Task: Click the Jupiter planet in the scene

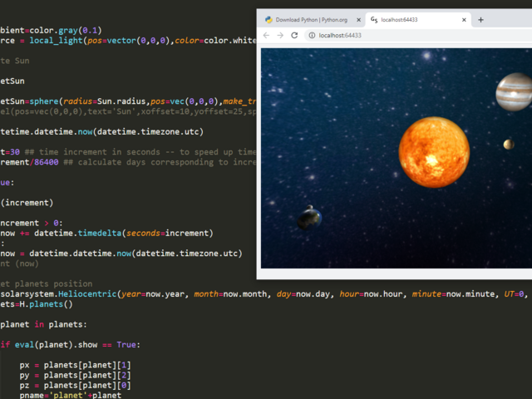Action: (515, 91)
